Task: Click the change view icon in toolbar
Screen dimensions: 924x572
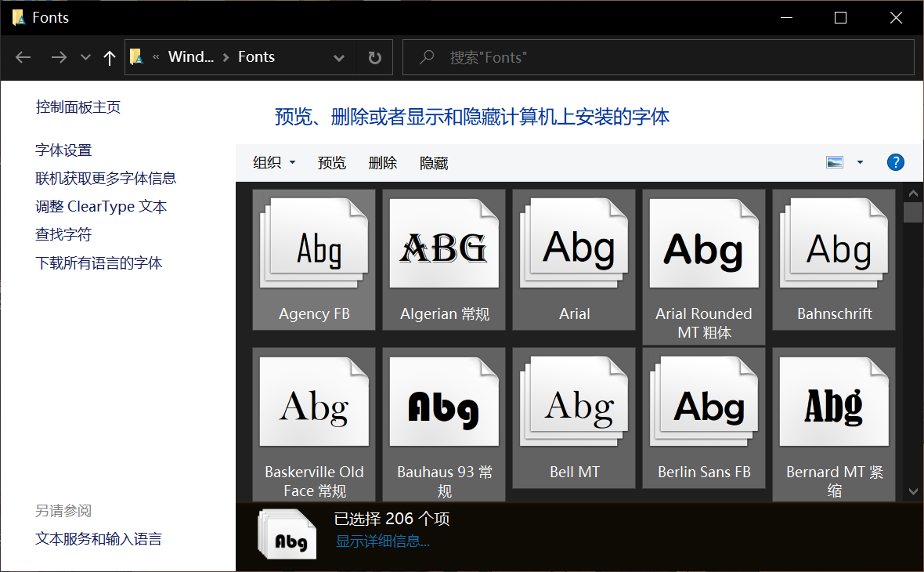Action: click(x=835, y=162)
